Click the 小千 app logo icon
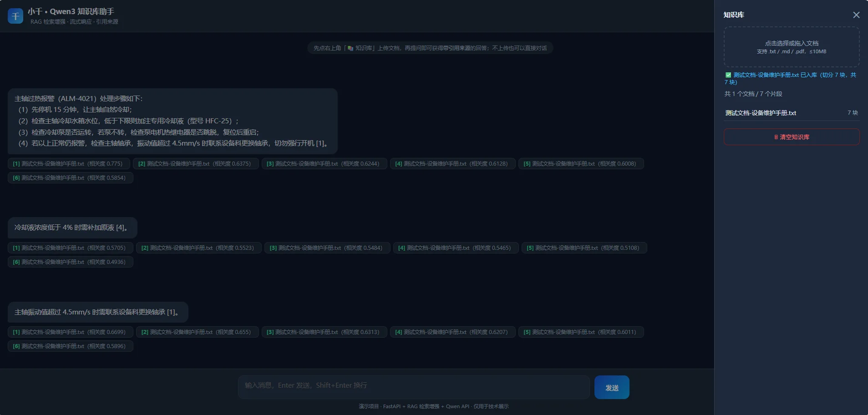The width and height of the screenshot is (868, 415). coord(15,16)
